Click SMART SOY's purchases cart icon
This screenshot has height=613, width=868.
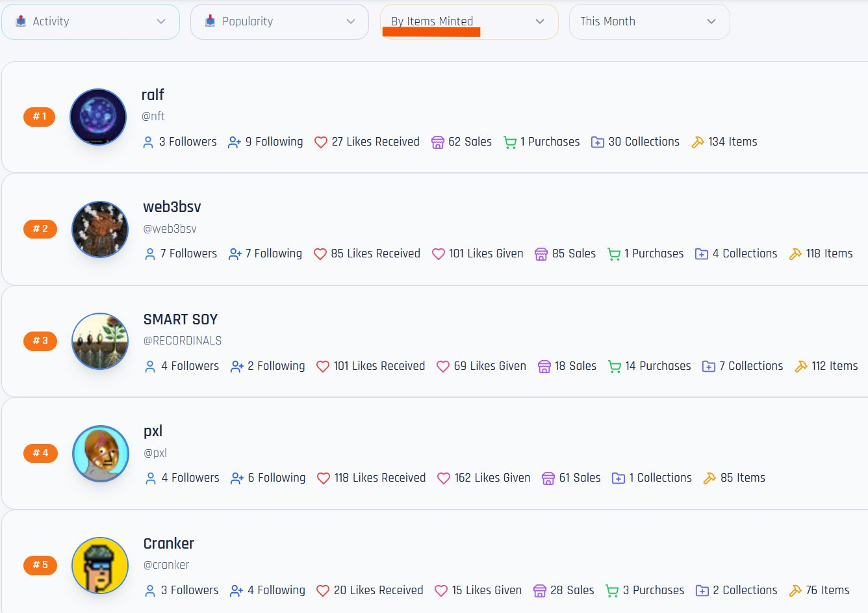615,367
